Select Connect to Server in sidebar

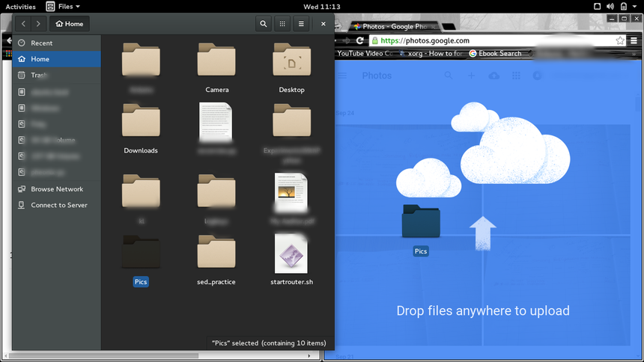pyautogui.click(x=58, y=205)
